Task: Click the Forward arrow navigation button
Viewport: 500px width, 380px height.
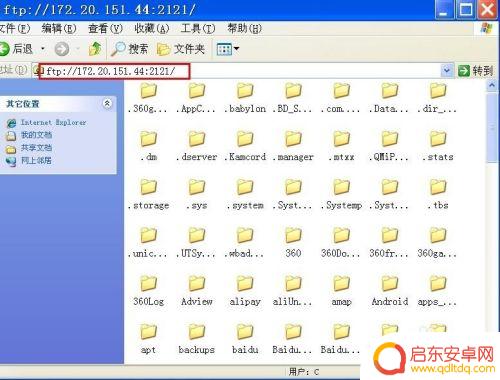Action: 62,49
